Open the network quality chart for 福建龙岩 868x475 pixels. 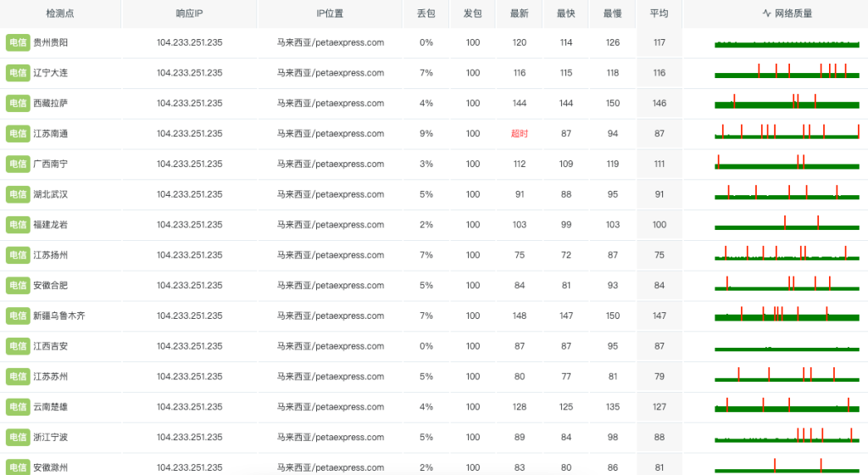[x=787, y=225]
